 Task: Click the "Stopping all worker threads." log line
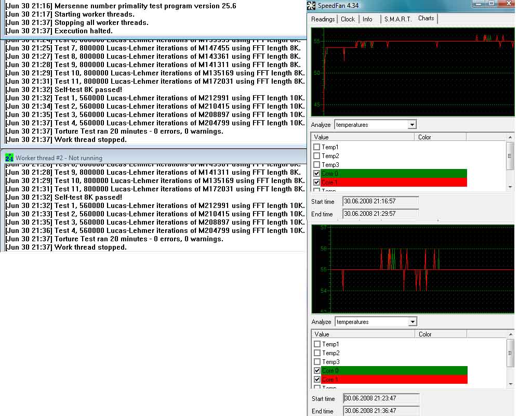coord(76,23)
